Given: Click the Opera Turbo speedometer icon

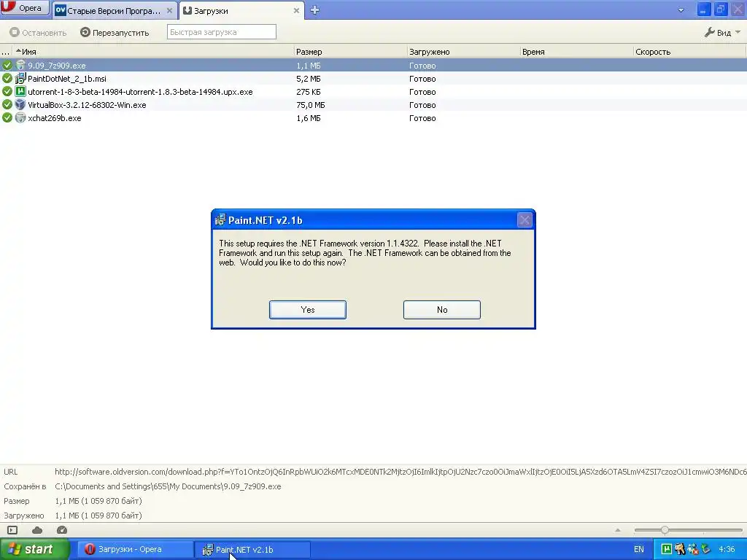Looking at the screenshot, I should [x=62, y=530].
